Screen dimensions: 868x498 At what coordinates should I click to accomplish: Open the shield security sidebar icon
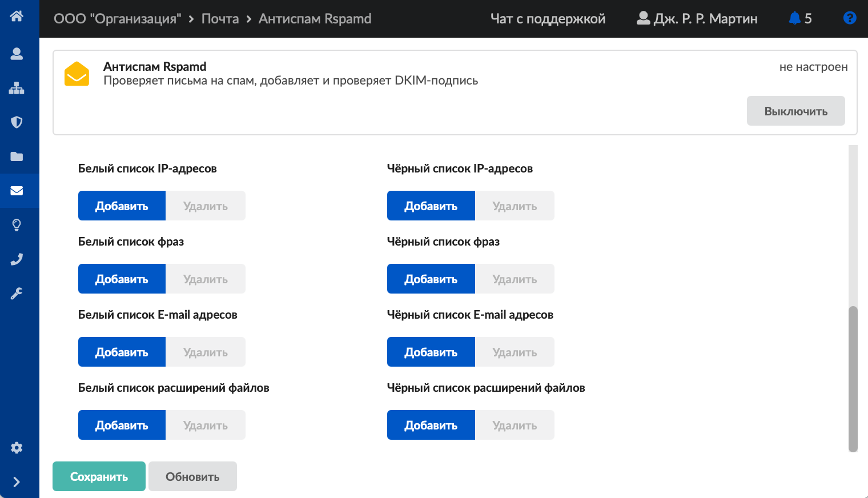click(x=17, y=122)
